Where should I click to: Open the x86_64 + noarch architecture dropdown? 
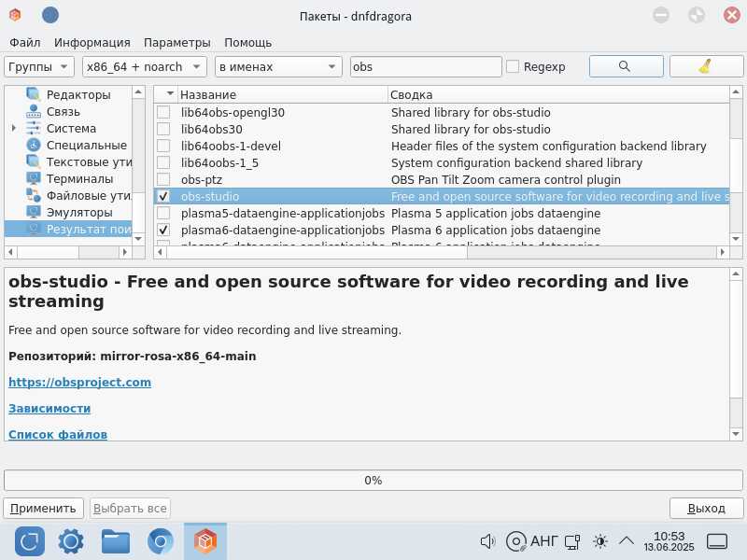pyautogui.click(x=145, y=66)
